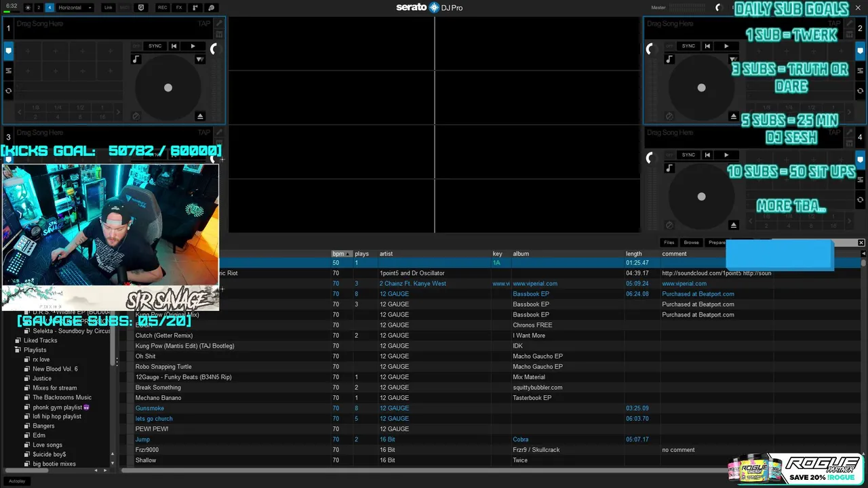Click the pitch range triangle on deck 1
The height and width of the screenshot is (488, 868).
pos(199,60)
